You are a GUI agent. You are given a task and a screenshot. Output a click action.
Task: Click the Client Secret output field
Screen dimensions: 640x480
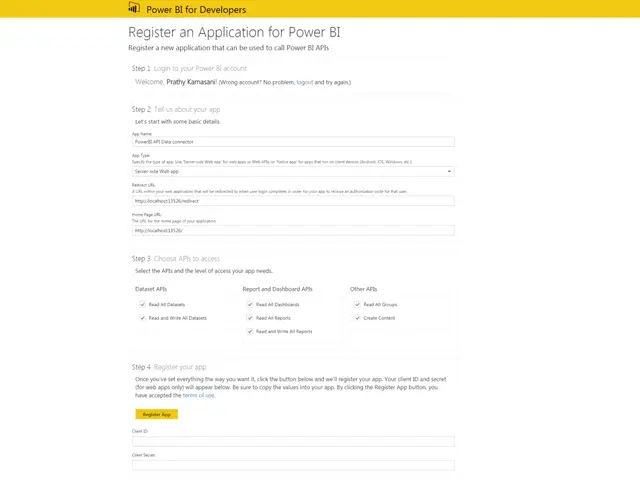(293, 465)
